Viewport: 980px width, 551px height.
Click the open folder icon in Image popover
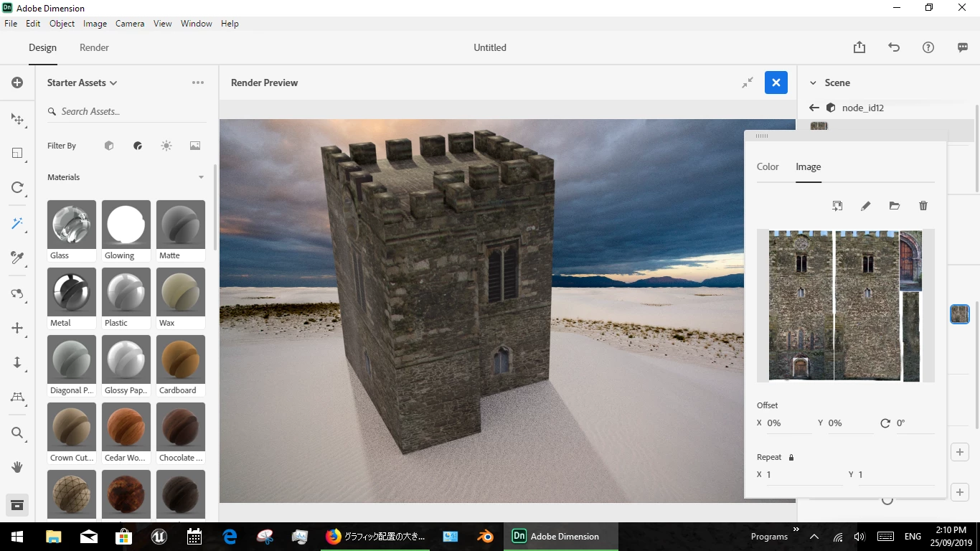(x=895, y=206)
